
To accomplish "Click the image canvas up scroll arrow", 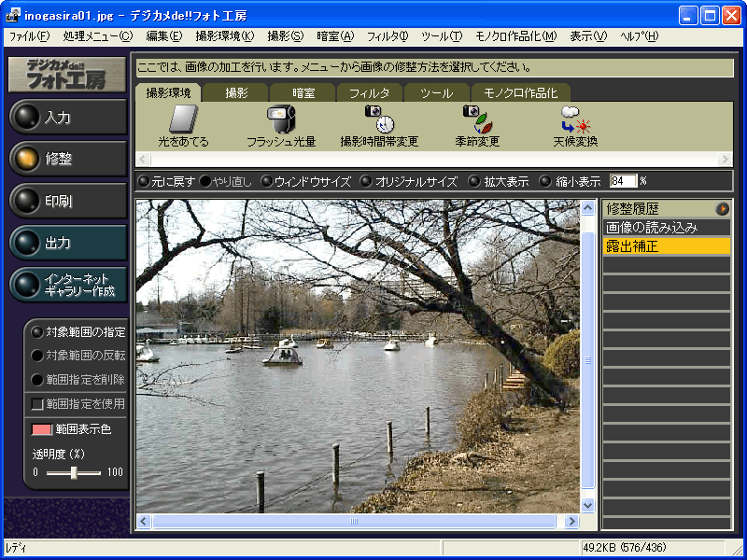I will pos(588,207).
